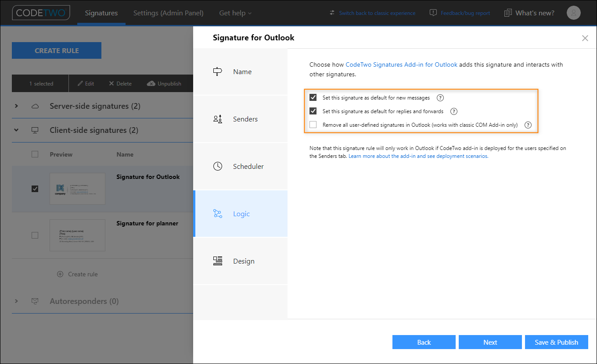Click the Next button
Image resolution: width=597 pixels, height=364 pixels.
point(490,342)
